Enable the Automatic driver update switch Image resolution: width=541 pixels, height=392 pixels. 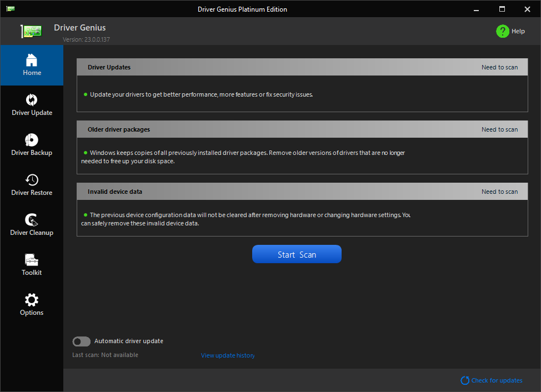(x=82, y=341)
